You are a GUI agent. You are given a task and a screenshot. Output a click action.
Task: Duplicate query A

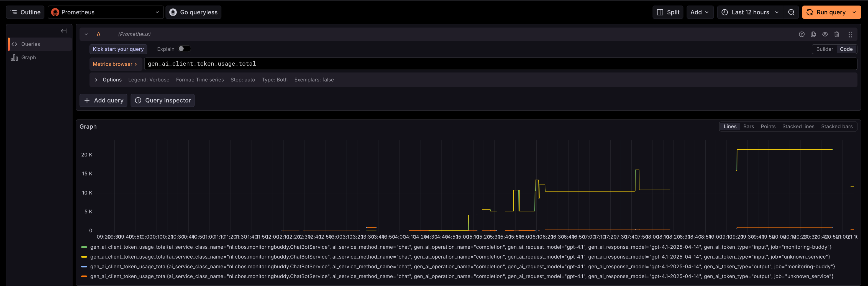(x=813, y=34)
